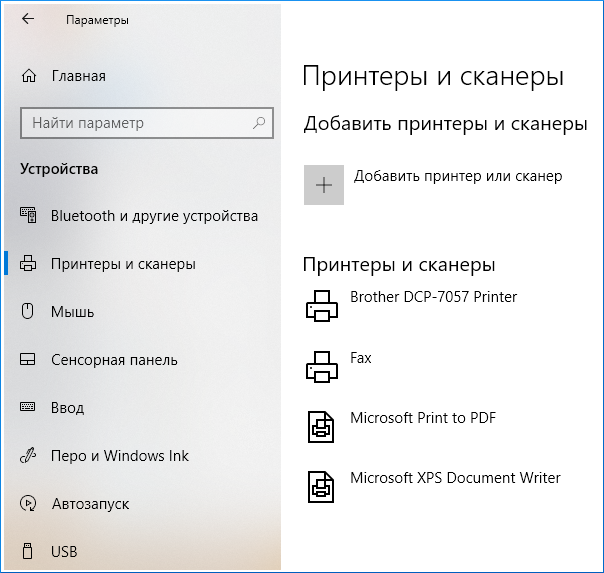The height and width of the screenshot is (573, 604).
Task: Open 'Принтеры и сканеры' sidebar section
Action: 123,264
